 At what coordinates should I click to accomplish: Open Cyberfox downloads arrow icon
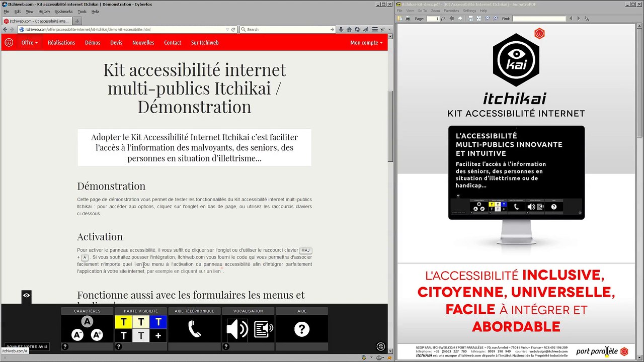[341, 30]
